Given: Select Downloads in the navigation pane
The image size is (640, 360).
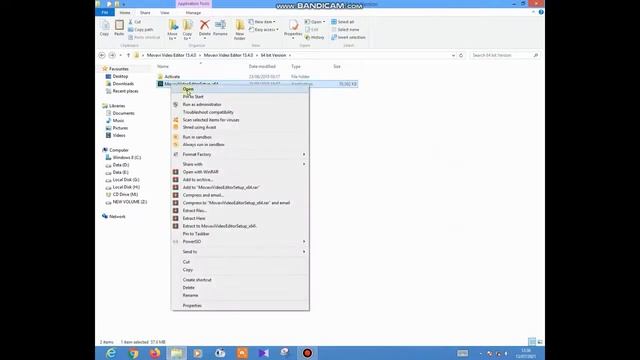Looking at the screenshot, I should [123, 84].
